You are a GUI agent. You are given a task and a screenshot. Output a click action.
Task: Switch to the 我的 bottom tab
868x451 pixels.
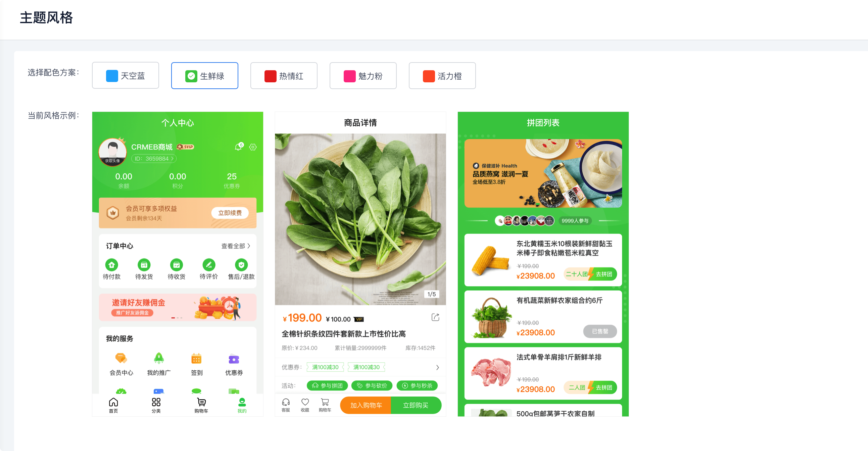(x=242, y=405)
